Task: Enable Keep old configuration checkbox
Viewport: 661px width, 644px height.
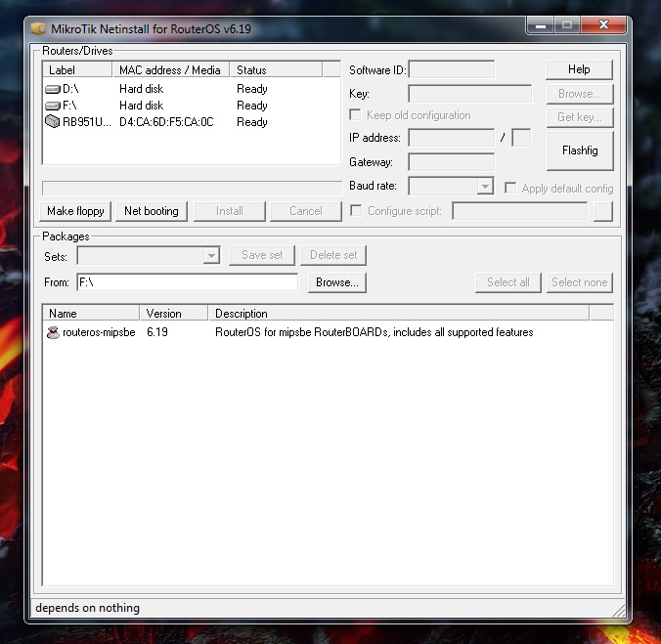Action: click(x=356, y=115)
